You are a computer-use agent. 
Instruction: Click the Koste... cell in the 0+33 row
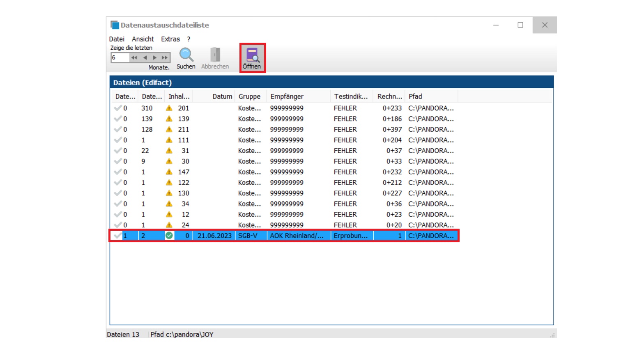pos(249,162)
